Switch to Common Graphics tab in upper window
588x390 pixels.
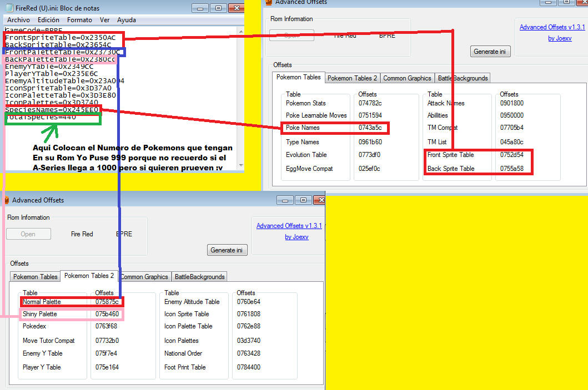click(x=407, y=78)
